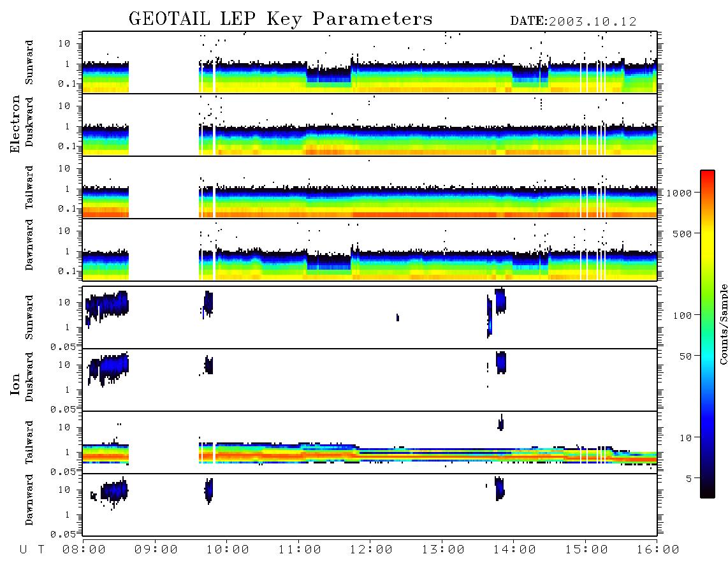The width and height of the screenshot is (728, 561).
Task: Click the Counts/Sample color scale bar
Action: click(x=708, y=334)
